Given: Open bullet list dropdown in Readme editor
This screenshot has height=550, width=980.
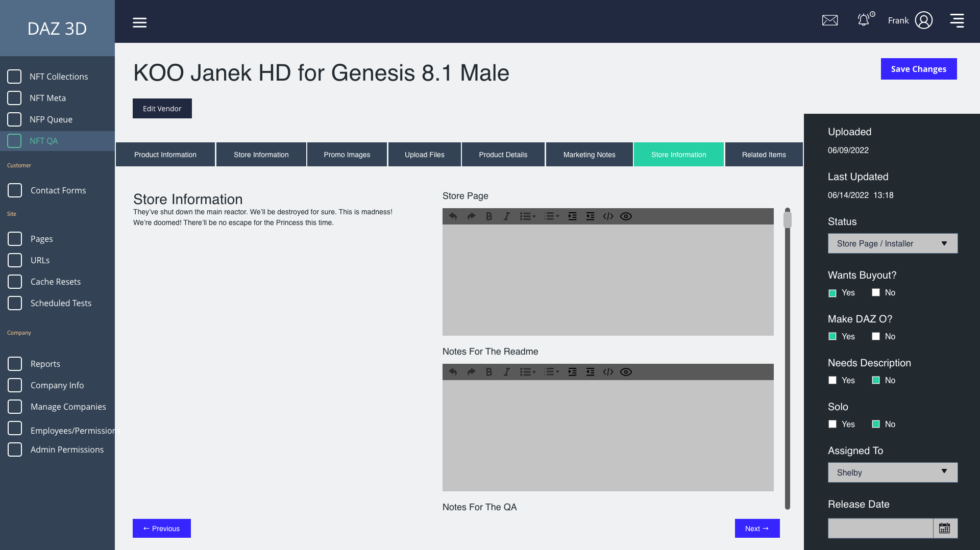Looking at the screenshot, I should pos(528,372).
